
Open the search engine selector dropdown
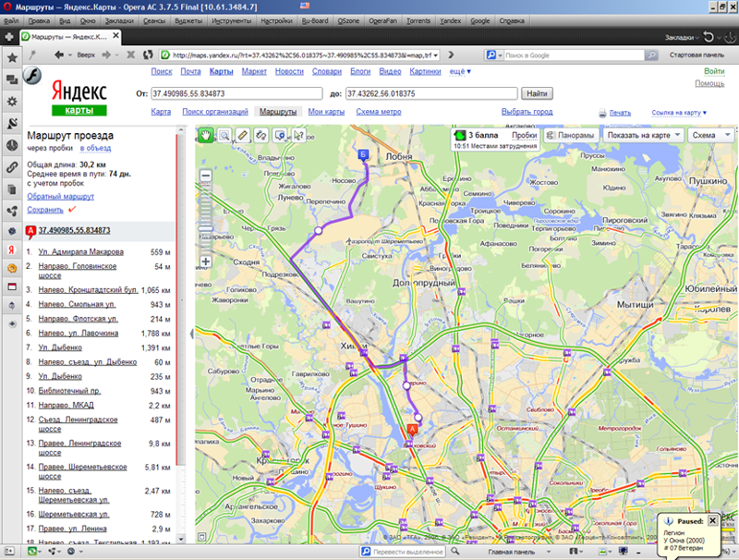coord(494,55)
